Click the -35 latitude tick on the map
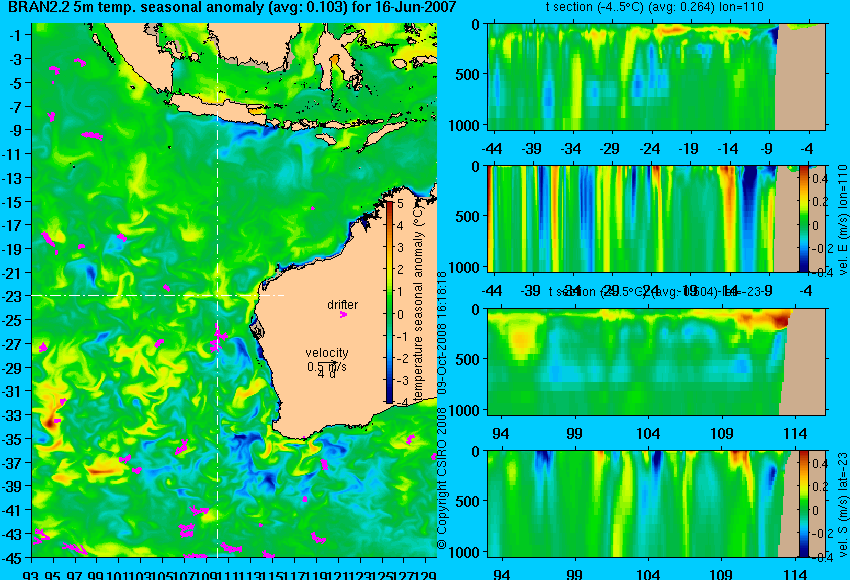Viewport: 850px width, 580px height. tap(13, 439)
